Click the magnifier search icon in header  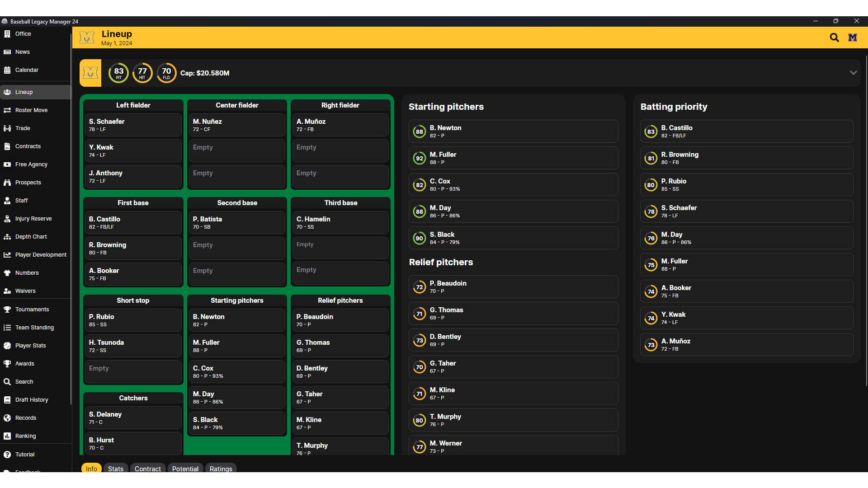point(835,38)
